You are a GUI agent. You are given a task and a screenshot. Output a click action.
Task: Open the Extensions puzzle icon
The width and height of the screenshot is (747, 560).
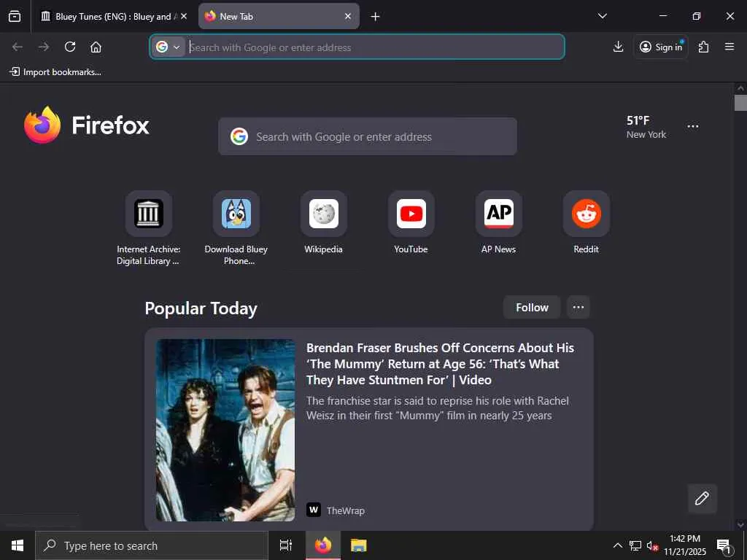703,47
